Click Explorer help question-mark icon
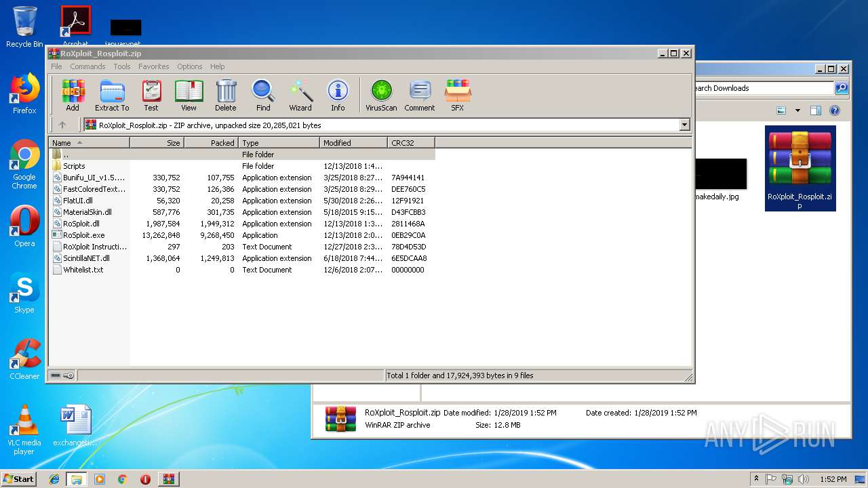This screenshot has height=488, width=868. [835, 110]
